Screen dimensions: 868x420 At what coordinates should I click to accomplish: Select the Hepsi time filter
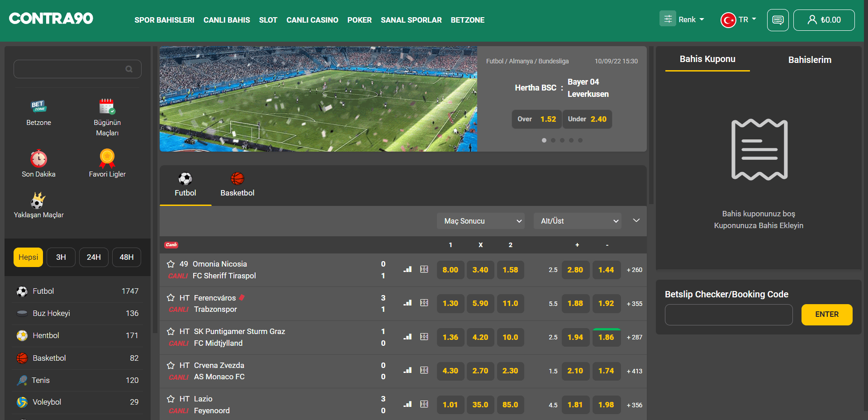[28, 257]
